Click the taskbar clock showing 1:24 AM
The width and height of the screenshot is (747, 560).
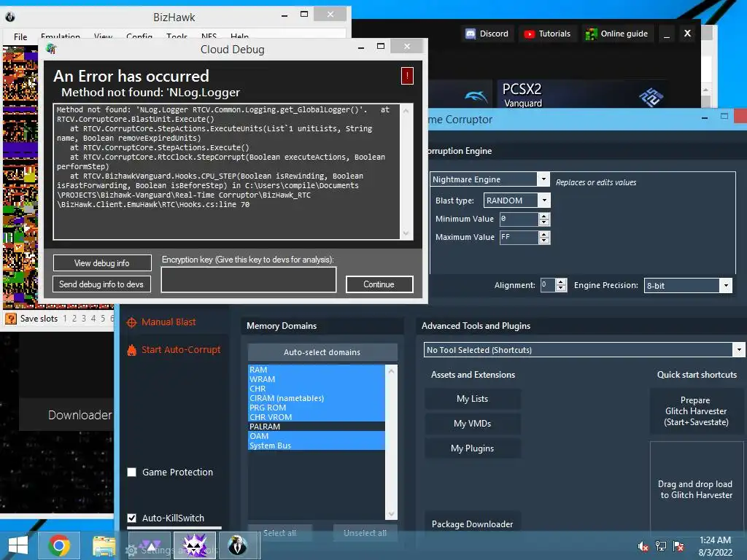click(x=715, y=540)
